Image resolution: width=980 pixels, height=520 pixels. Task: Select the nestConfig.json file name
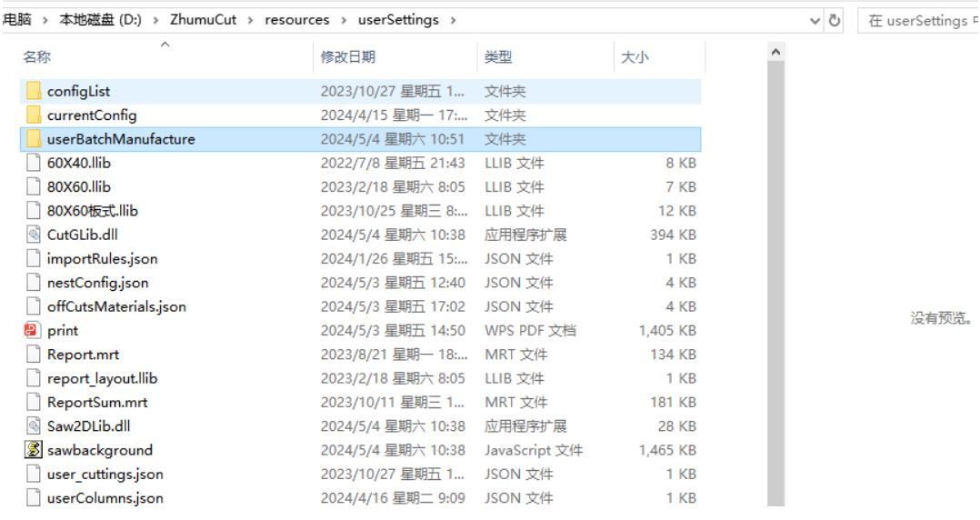(x=98, y=283)
